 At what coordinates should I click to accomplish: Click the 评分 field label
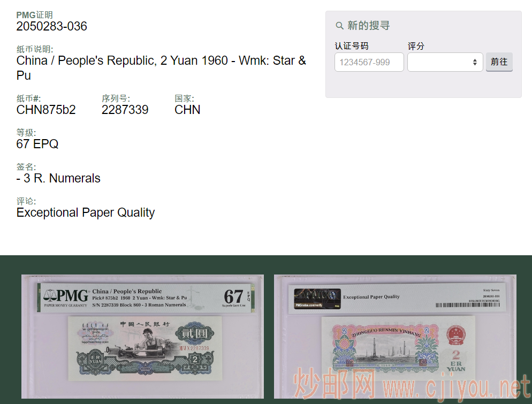(416, 46)
